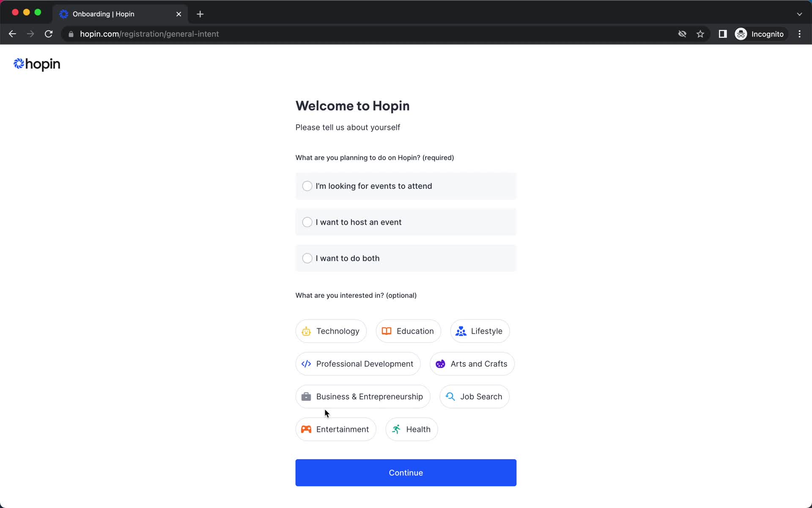The width and height of the screenshot is (812, 508).
Task: Click the blue Continue button
Action: coord(406,472)
